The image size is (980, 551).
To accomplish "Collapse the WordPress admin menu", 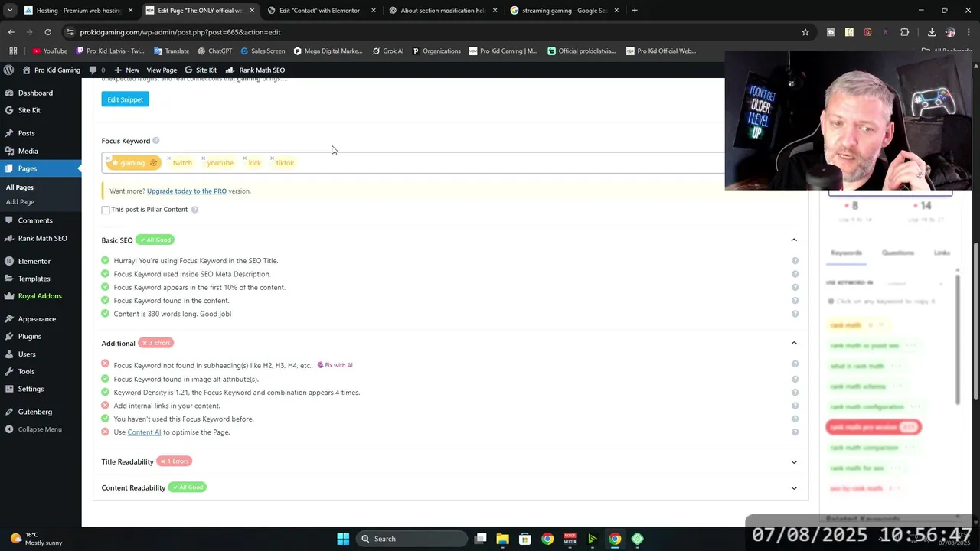I will tap(34, 429).
